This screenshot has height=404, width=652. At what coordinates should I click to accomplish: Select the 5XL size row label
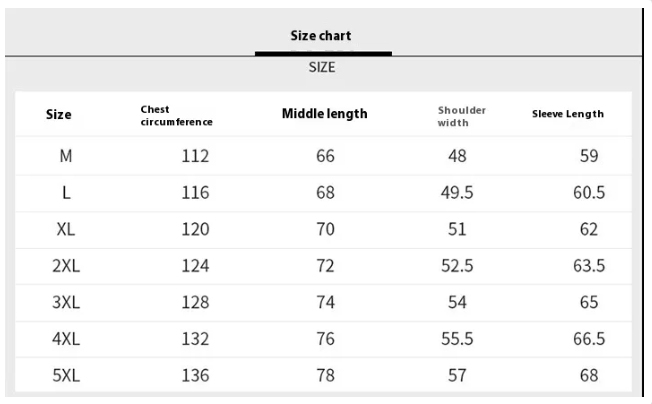(65, 376)
